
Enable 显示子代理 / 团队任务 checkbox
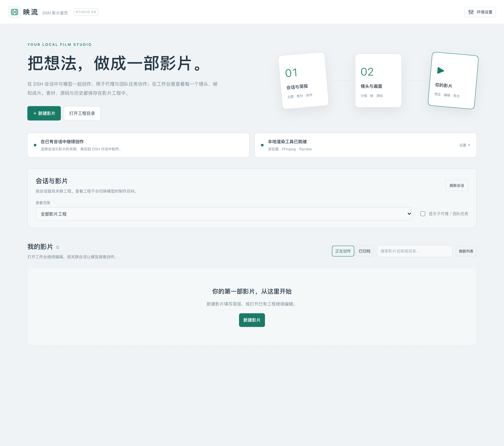click(423, 214)
